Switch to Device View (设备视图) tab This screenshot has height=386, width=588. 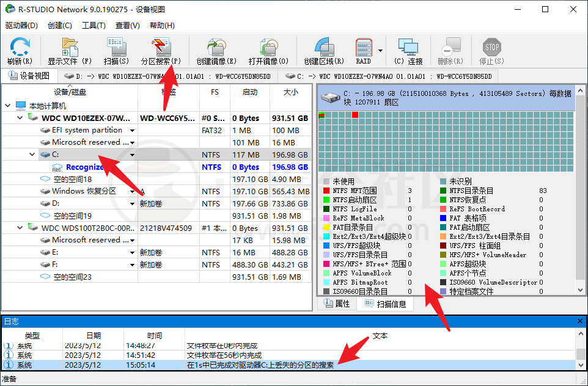coord(29,76)
